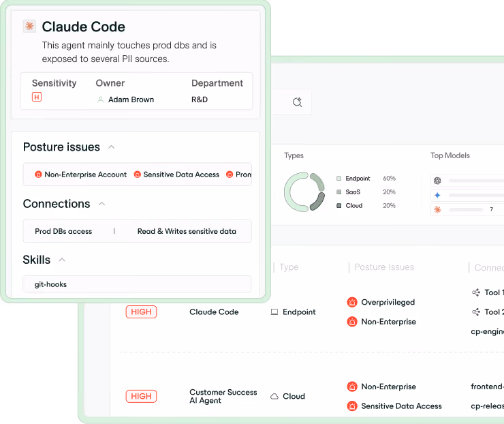The height and width of the screenshot is (424, 504).
Task: Collapse the Skills section
Action: pos(62,260)
